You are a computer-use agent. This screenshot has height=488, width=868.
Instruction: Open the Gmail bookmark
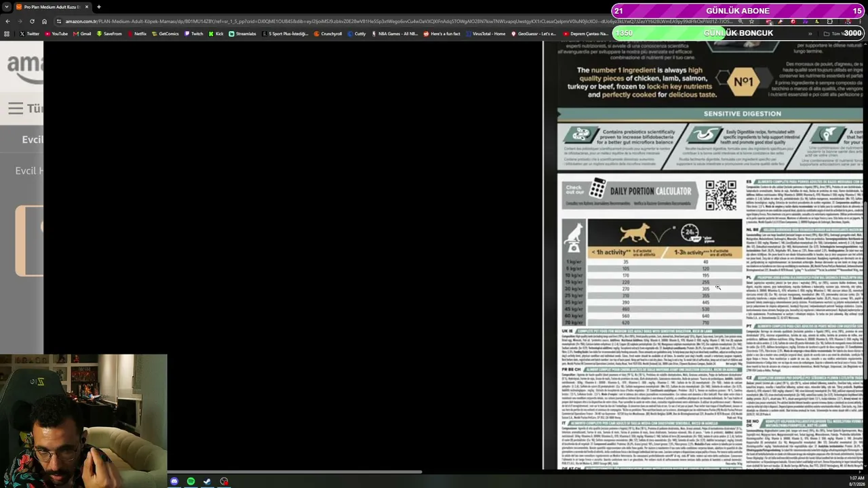coord(82,33)
